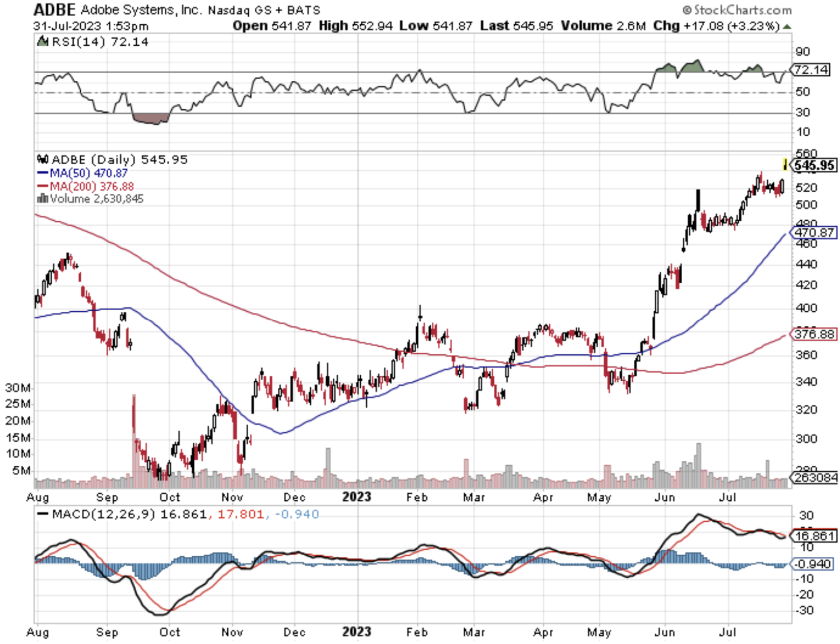The image size is (840, 644).
Task: Click the -0.940 MACD axis value tag
Action: (813, 564)
